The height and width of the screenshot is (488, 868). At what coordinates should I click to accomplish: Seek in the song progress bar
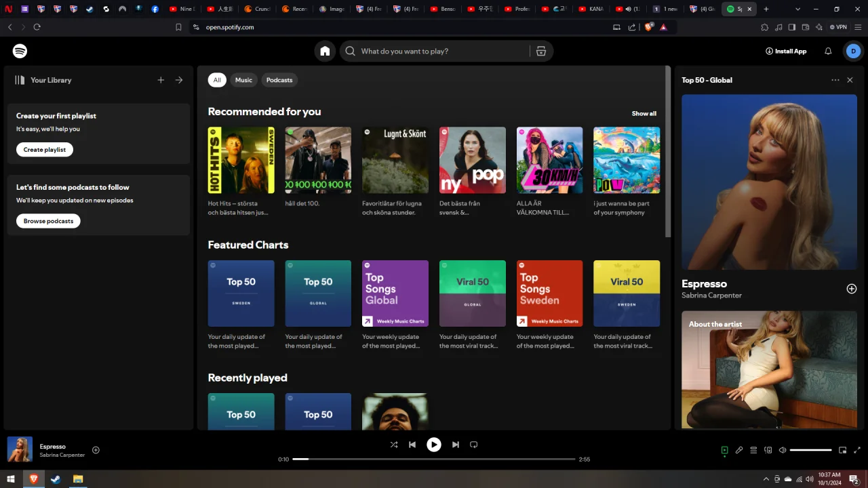pos(434,459)
